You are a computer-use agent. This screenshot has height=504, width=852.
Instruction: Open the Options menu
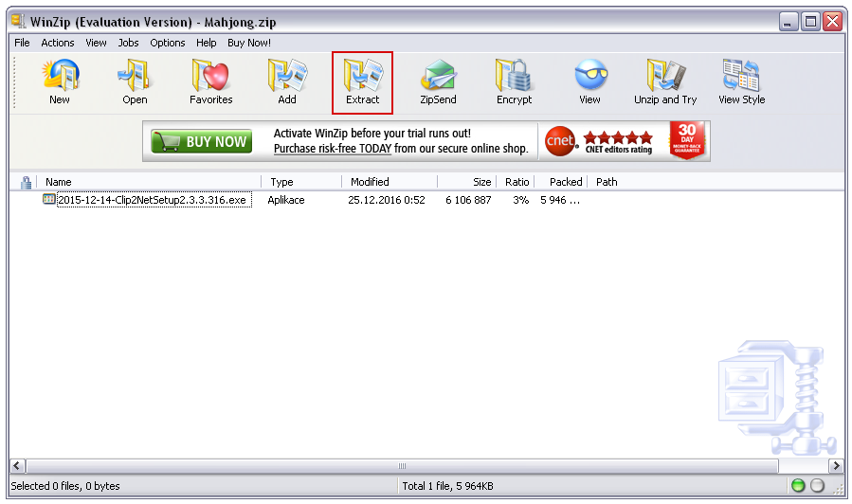(x=168, y=43)
